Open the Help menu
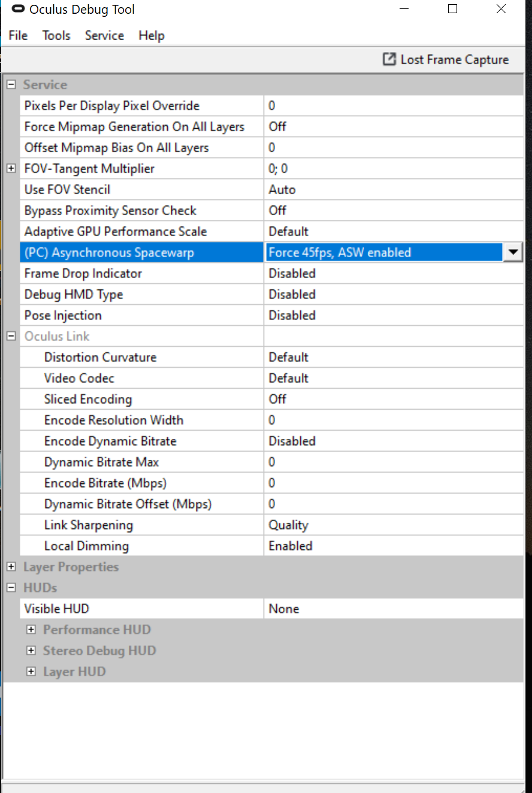Viewport: 532px width, 793px height. [x=152, y=35]
